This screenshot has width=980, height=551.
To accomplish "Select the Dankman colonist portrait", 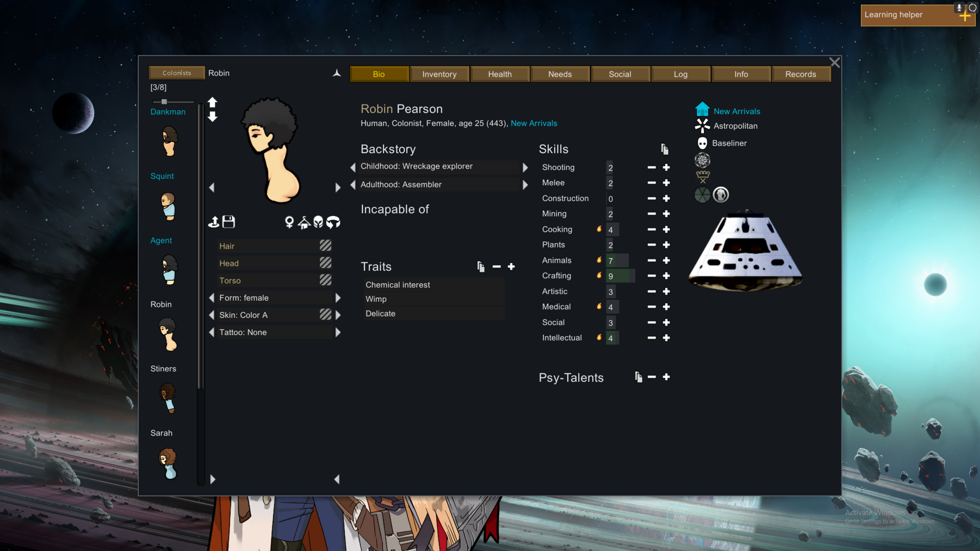I will click(169, 141).
